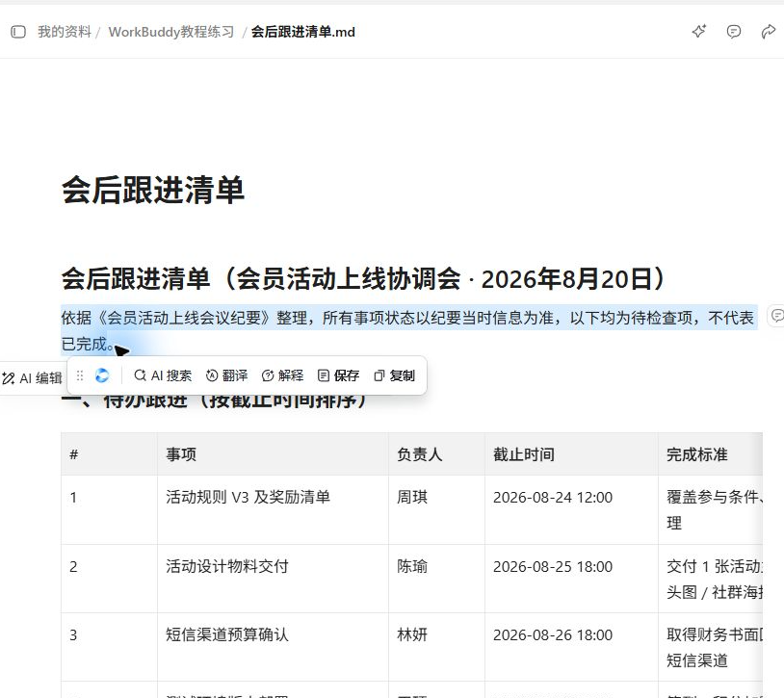Choose 复制 in floating toolbar

click(x=395, y=375)
